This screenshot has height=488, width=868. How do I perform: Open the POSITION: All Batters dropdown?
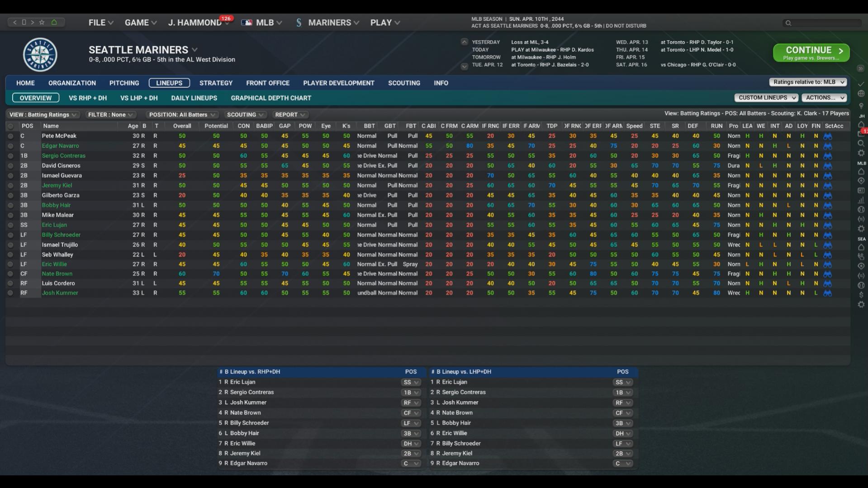pyautogui.click(x=182, y=115)
